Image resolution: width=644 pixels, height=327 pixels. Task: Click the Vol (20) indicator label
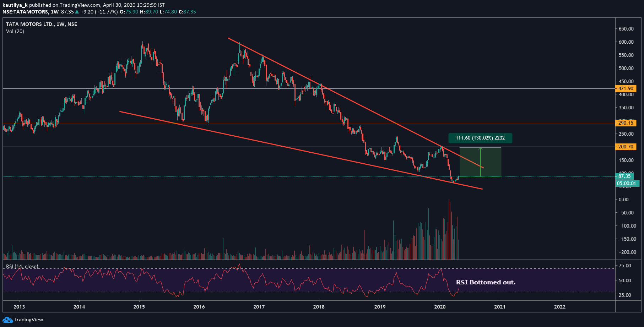coord(15,31)
